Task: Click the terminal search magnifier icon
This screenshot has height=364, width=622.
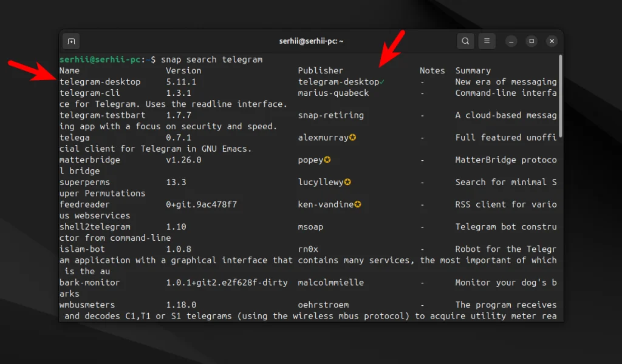Action: click(465, 41)
